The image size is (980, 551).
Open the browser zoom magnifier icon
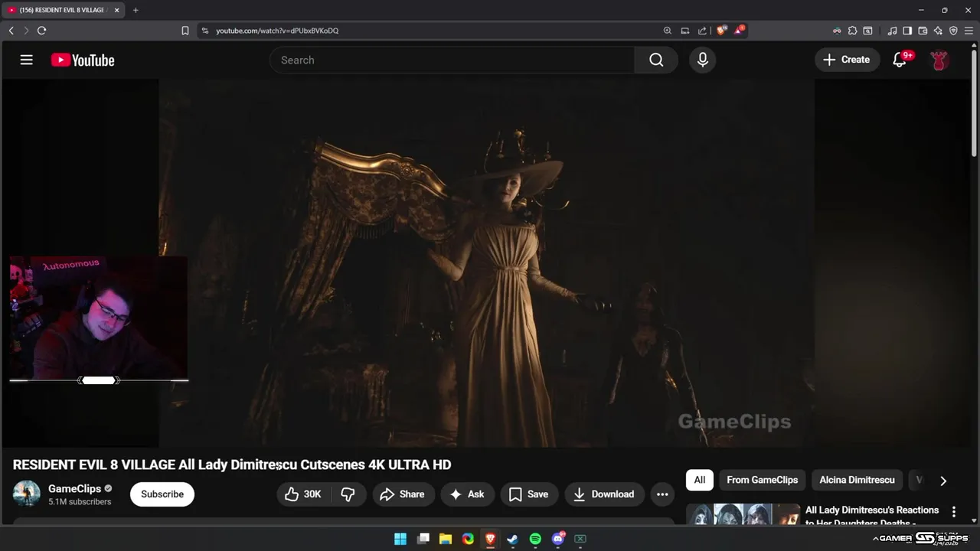[x=668, y=31]
